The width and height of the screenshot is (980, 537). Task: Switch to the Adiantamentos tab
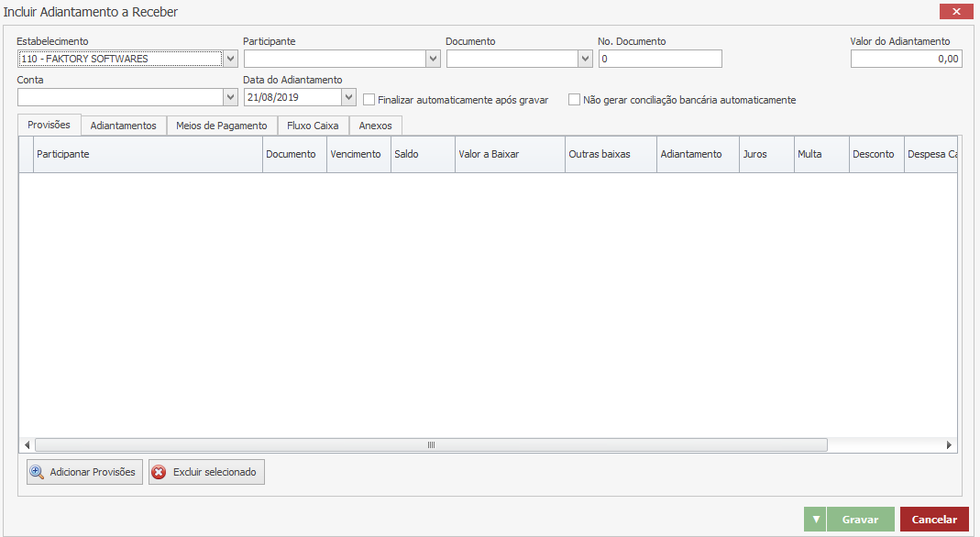click(x=124, y=126)
